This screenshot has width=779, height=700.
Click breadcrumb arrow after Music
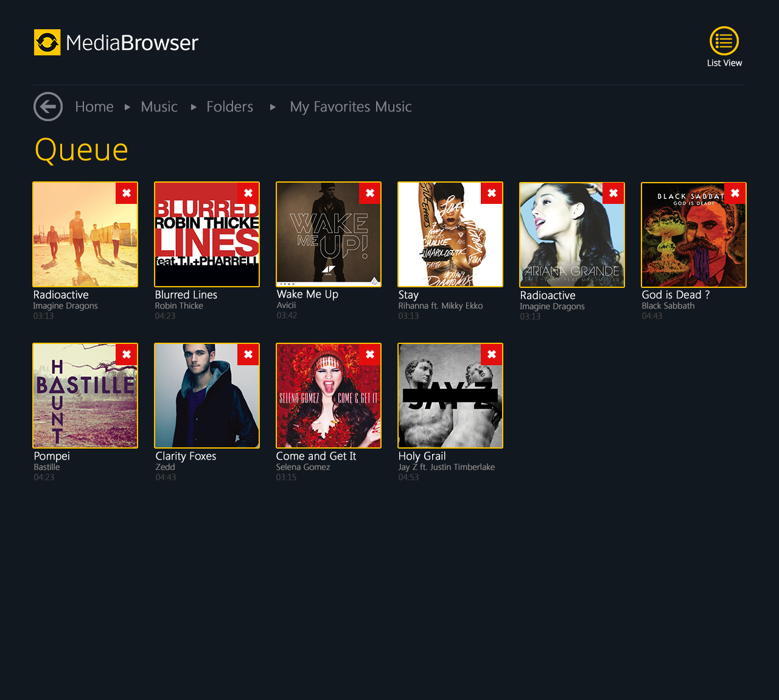[194, 107]
